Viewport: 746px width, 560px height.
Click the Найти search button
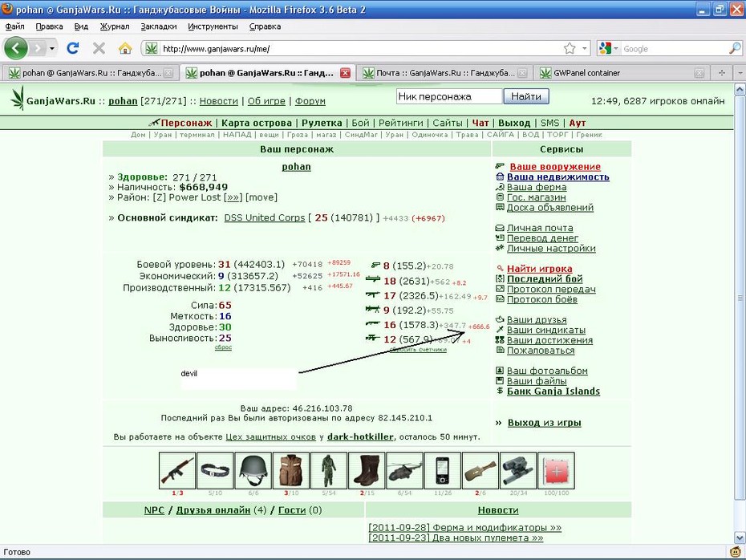pos(525,96)
